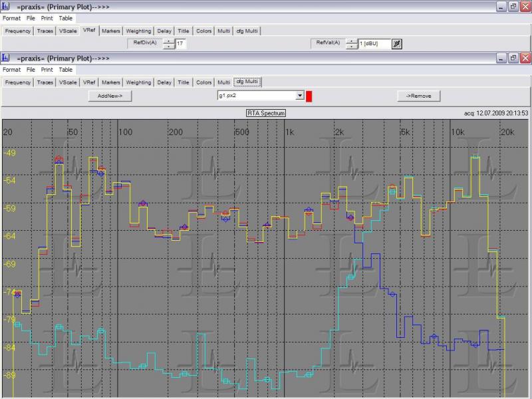
Task: Restore the lower praxis window
Action: (513, 59)
